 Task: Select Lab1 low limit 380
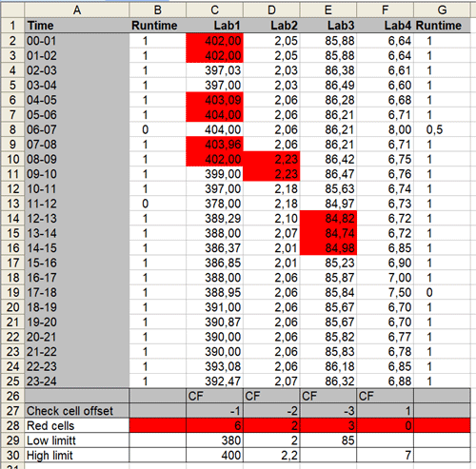point(214,440)
